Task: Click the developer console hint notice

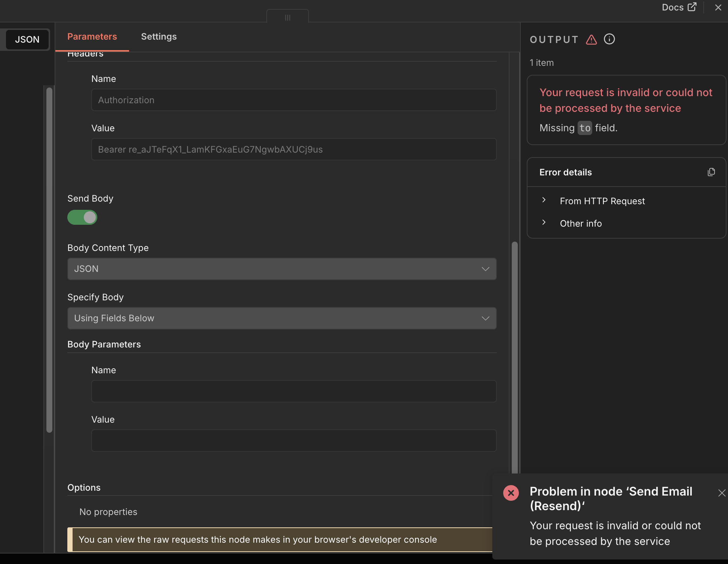Action: click(x=281, y=539)
